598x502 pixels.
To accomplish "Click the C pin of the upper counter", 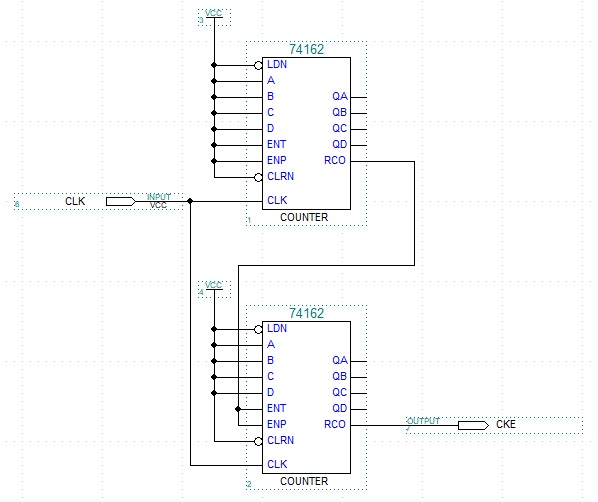I will (x=270, y=113).
